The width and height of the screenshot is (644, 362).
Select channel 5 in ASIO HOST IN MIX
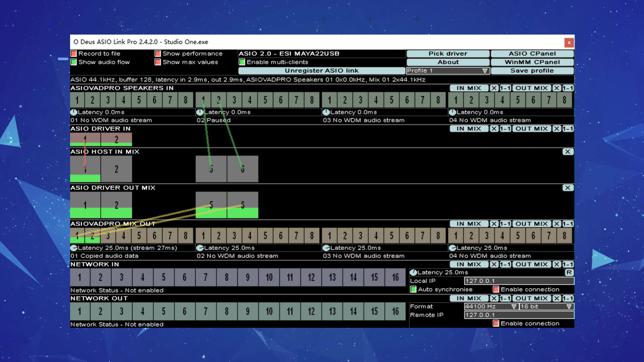click(x=211, y=169)
